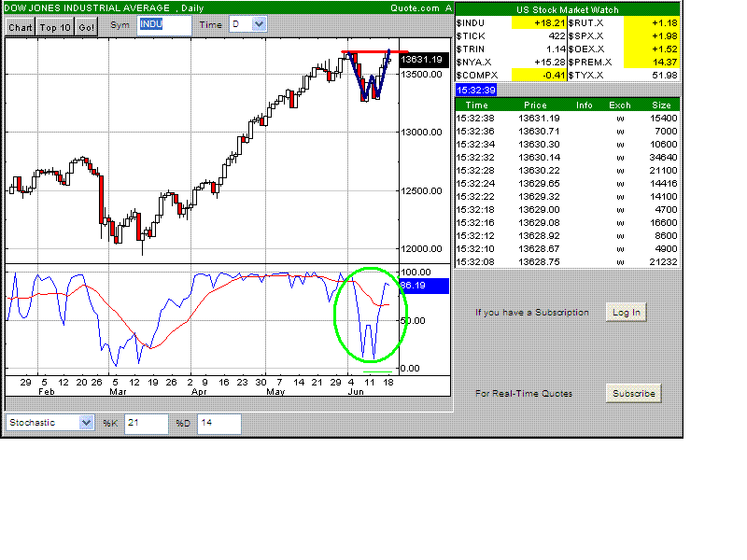Click the 13631.19 current price label
The height and width of the screenshot is (560, 747).
coord(423,60)
